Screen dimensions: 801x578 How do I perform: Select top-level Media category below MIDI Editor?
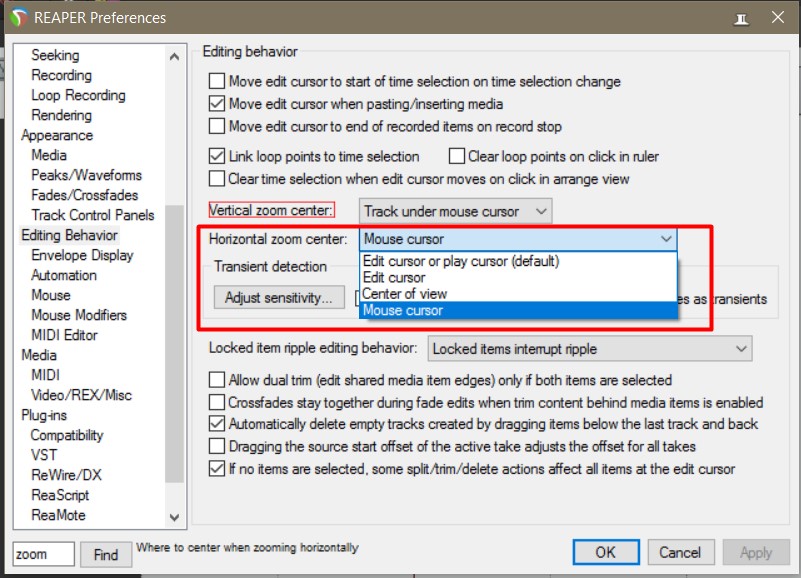(x=39, y=355)
